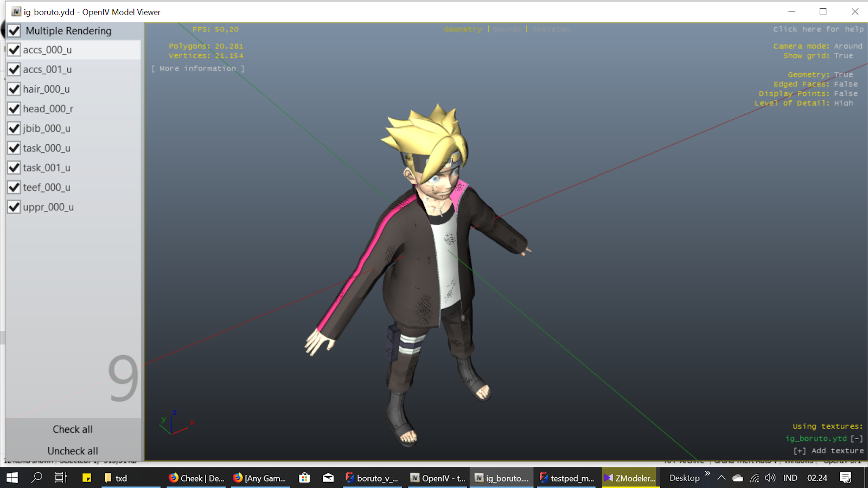Open the Windows Start menu
Image resolution: width=868 pixels, height=488 pixels.
click(12, 478)
